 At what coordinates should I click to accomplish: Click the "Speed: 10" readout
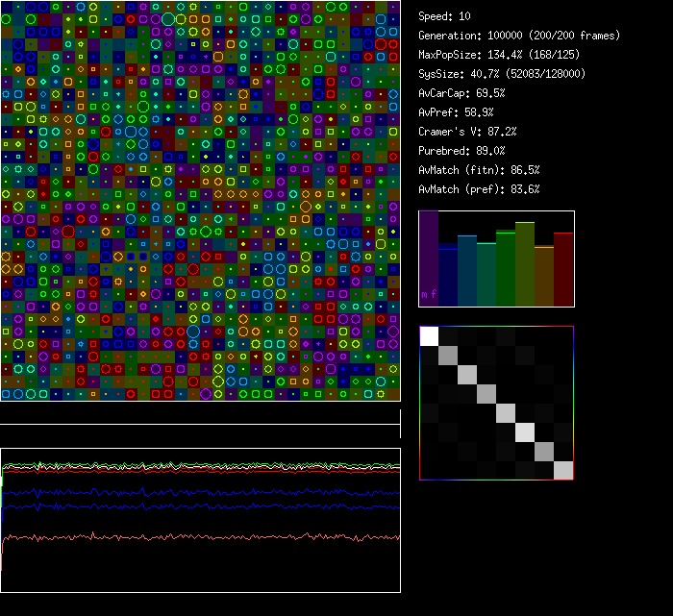point(444,16)
